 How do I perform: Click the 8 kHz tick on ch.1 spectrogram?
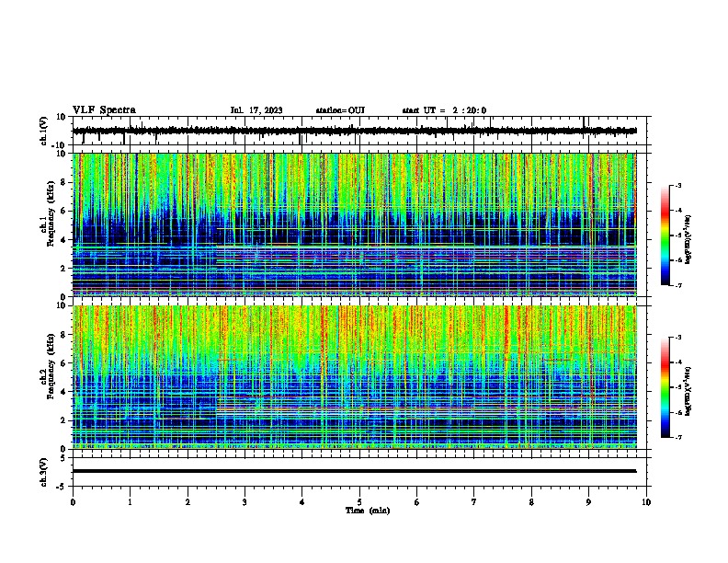[63, 182]
